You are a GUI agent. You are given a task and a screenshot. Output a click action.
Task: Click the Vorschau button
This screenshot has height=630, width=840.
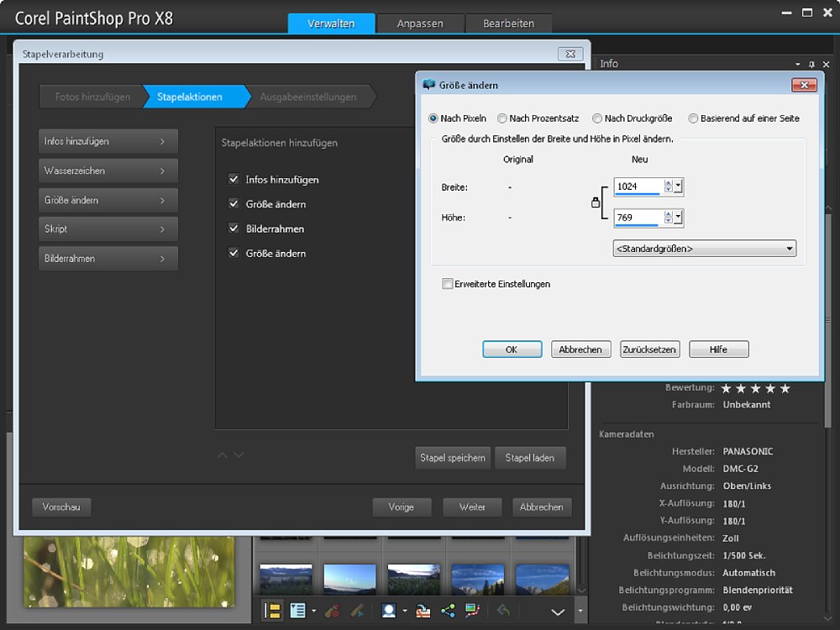tap(61, 507)
